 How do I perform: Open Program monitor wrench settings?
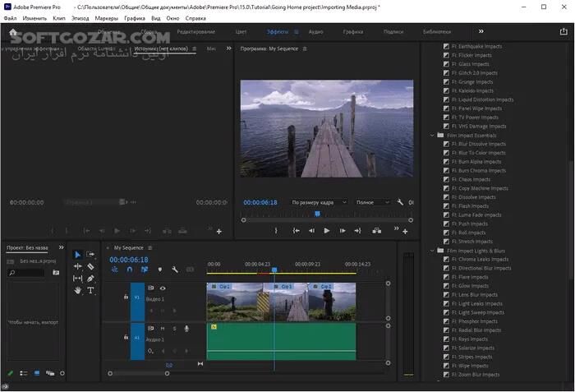[400, 202]
